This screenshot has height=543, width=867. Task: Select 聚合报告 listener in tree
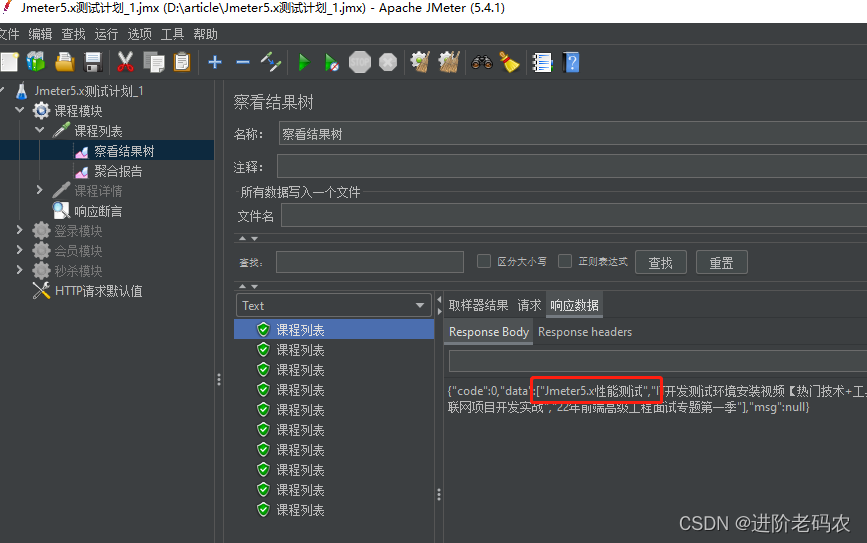tap(118, 171)
